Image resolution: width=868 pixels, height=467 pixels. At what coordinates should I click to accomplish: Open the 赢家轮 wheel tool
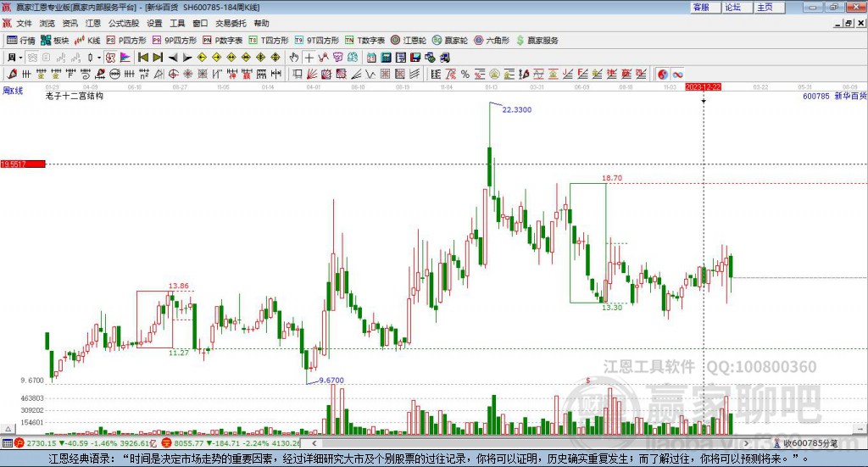(x=450, y=41)
